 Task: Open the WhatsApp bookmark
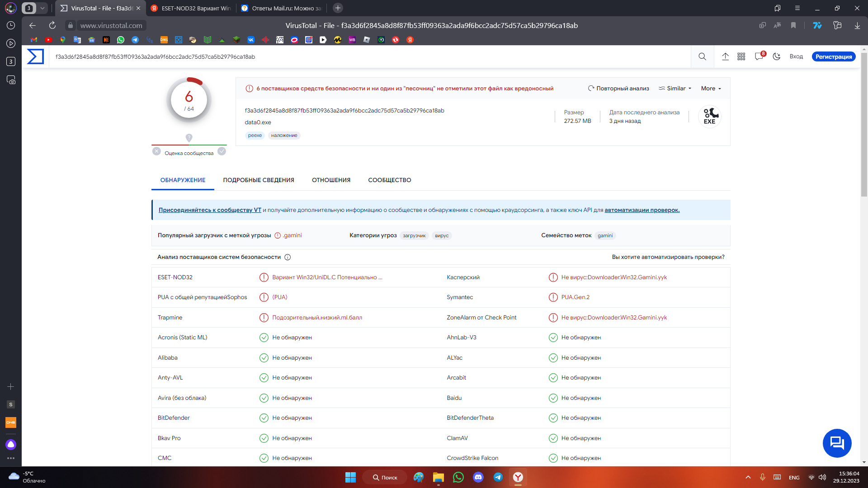pos(121,40)
